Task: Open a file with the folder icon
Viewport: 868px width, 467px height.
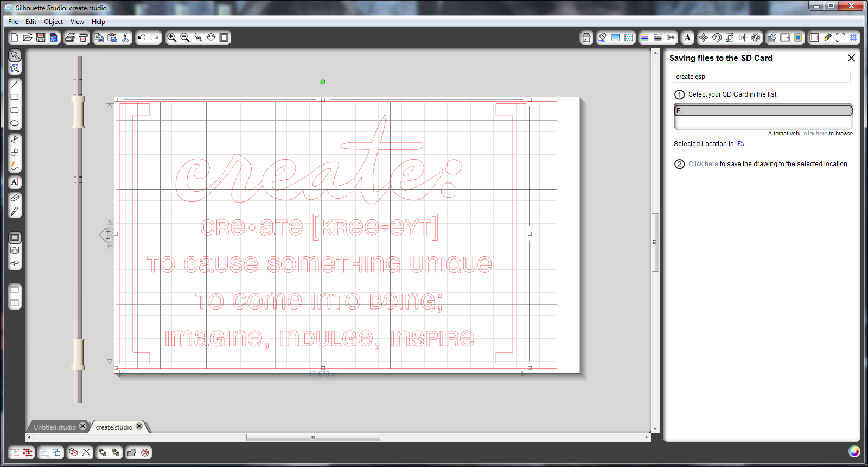Action: [28, 37]
